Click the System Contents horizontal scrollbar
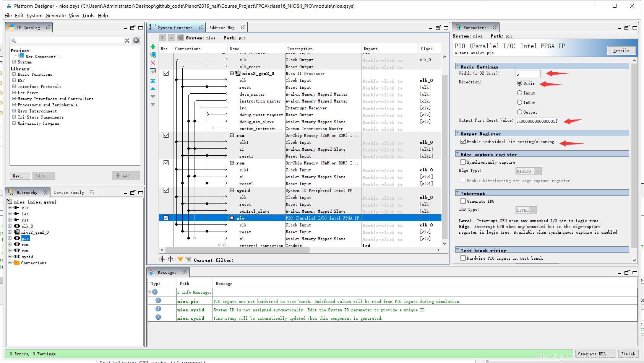This screenshot has height=363, width=644. [x=237, y=250]
